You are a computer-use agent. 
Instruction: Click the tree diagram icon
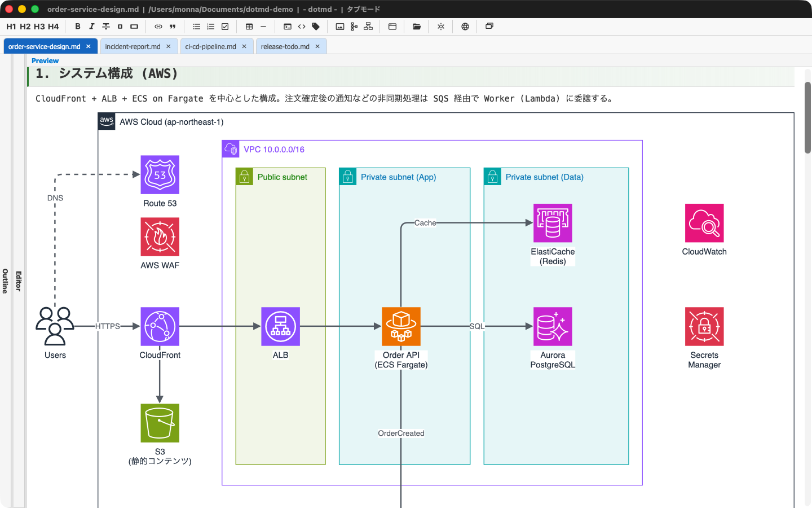click(354, 27)
